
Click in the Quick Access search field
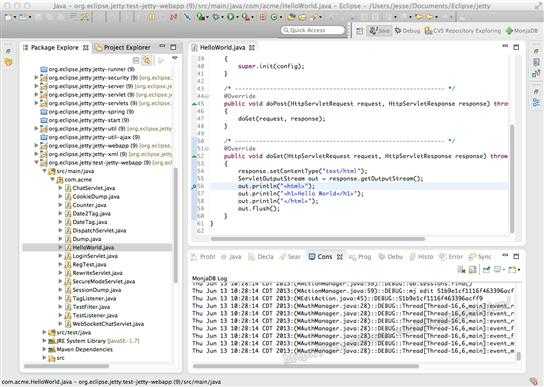313,31
